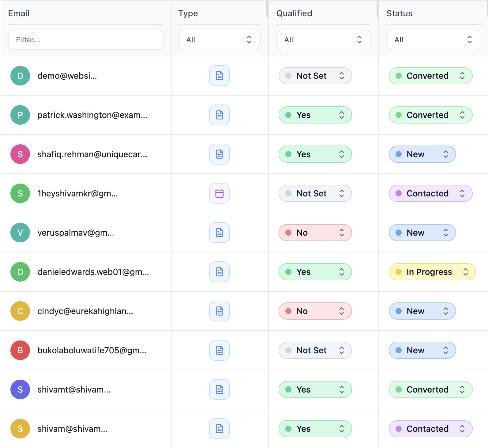The width and height of the screenshot is (488, 448).
Task: Select email text shivam@shivam...
Action: (73, 429)
